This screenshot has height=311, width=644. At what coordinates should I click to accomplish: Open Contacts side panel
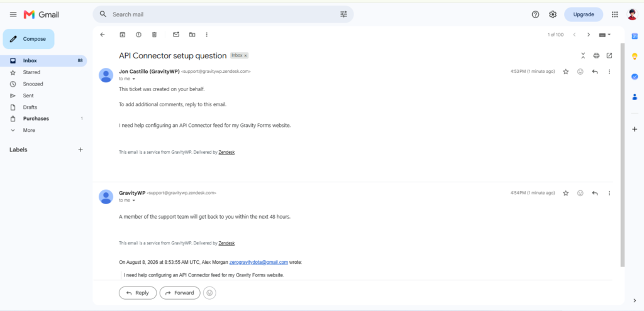pyautogui.click(x=634, y=97)
